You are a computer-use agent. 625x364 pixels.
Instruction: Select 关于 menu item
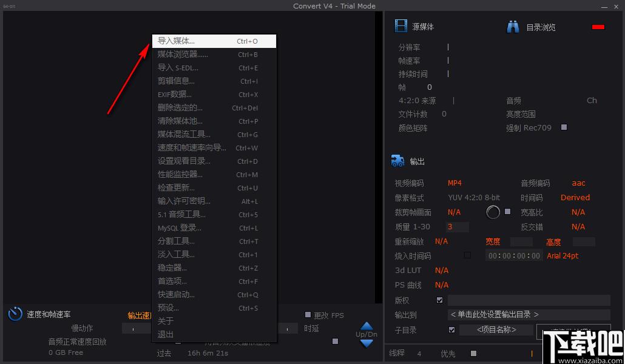214,321
